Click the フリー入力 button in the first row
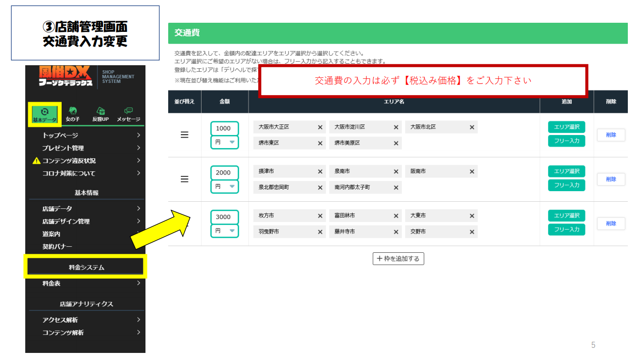 [x=566, y=141]
